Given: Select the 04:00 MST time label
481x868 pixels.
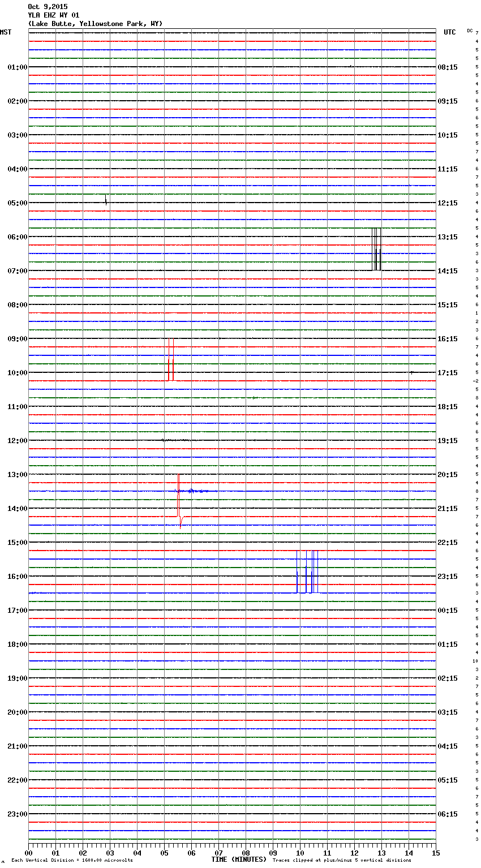Looking at the screenshot, I should click(18, 169).
